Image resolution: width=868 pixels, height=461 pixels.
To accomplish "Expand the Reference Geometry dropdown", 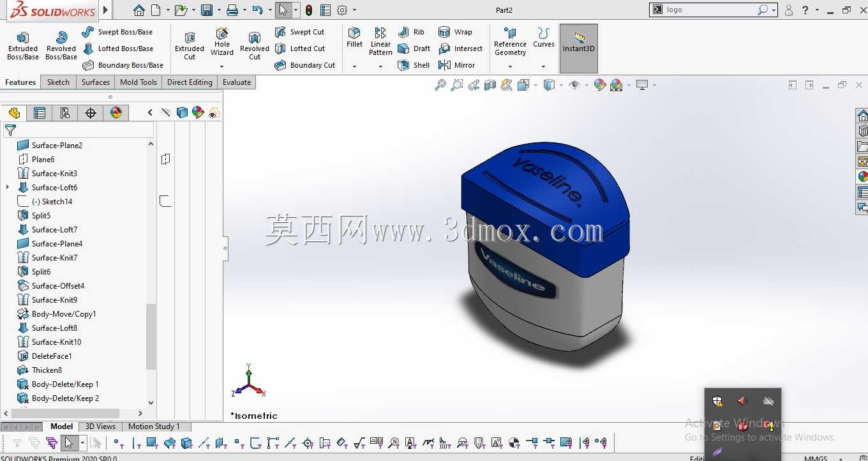I will tap(510, 66).
